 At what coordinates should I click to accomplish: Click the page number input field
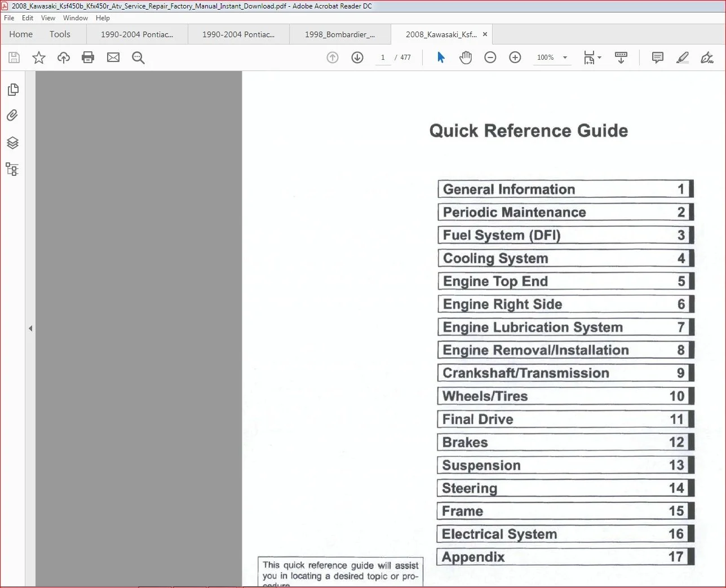[x=383, y=58]
